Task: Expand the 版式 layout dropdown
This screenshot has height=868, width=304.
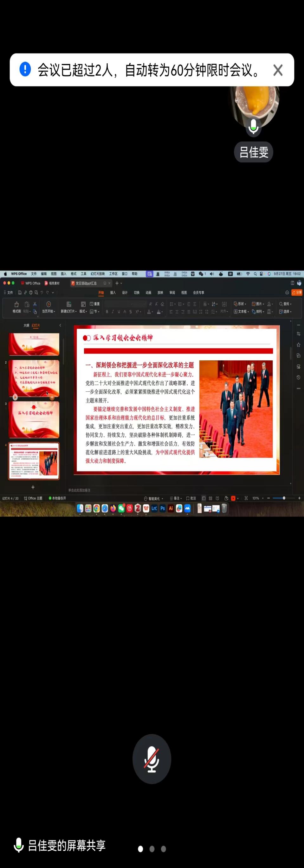Action: click(83, 311)
